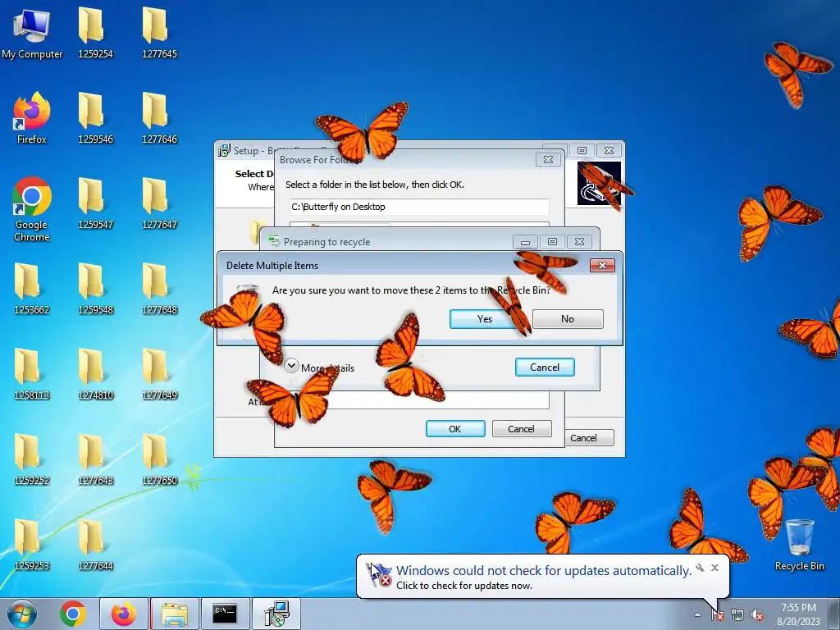Select desktop folder 1258113
Viewport: 840px width, 630px height.
point(32,375)
